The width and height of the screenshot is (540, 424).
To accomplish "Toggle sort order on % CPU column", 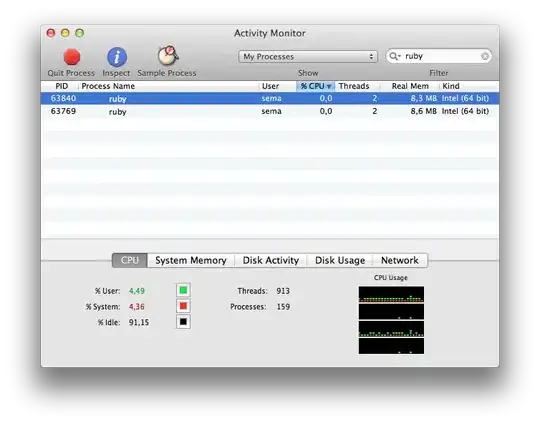I will [315, 86].
